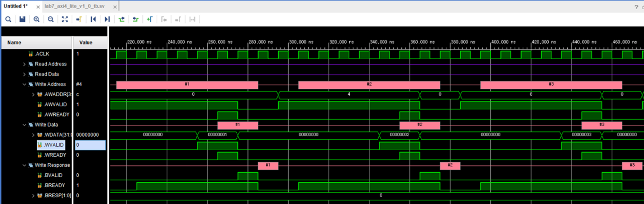
Task: Click the highlighted WVALID value field
Action: pyautogui.click(x=90, y=145)
